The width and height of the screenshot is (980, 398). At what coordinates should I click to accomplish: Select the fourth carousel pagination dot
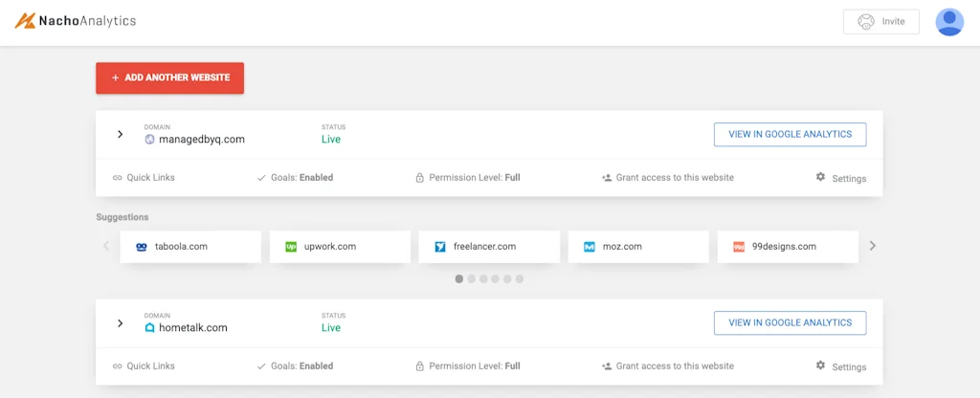coord(495,279)
